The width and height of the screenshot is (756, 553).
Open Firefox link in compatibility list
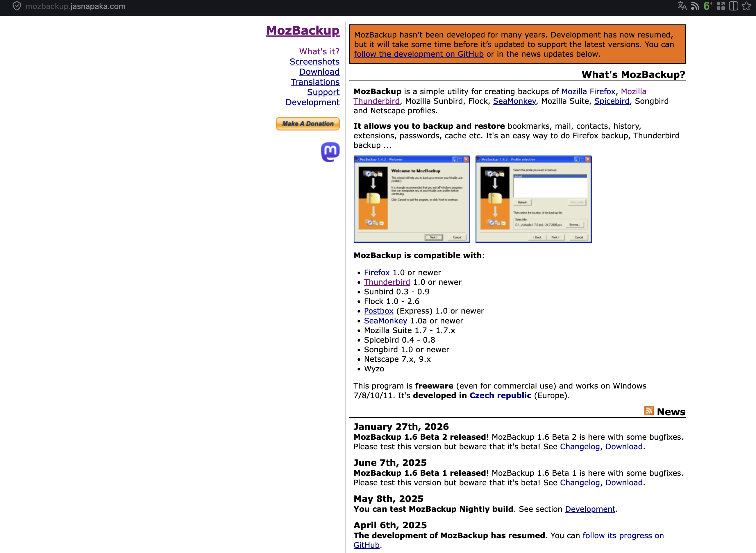(377, 273)
